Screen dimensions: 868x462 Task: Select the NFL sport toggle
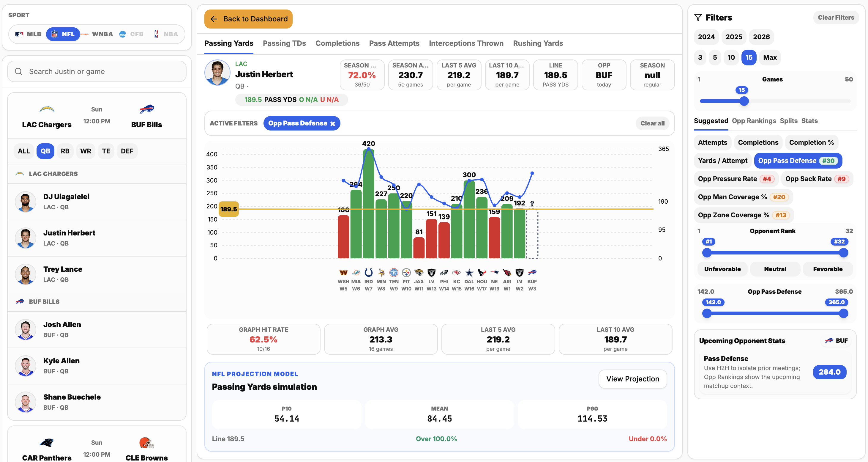[x=63, y=34]
